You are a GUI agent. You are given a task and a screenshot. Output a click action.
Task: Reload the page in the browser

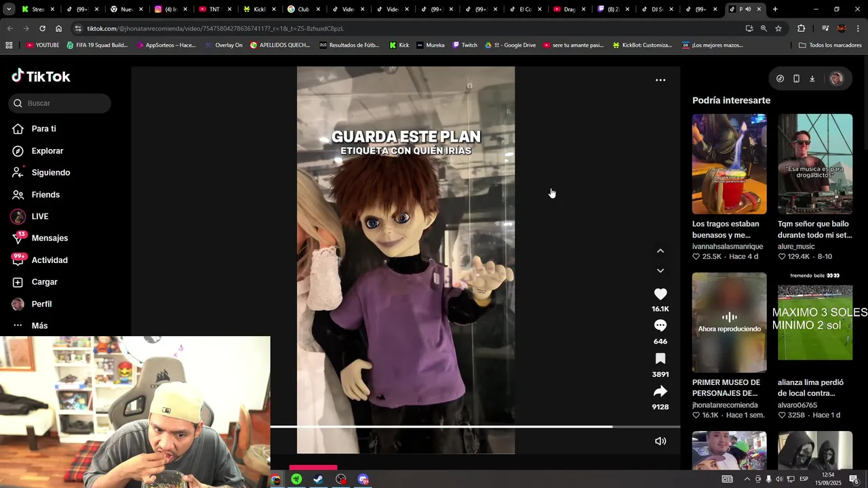coord(42,28)
